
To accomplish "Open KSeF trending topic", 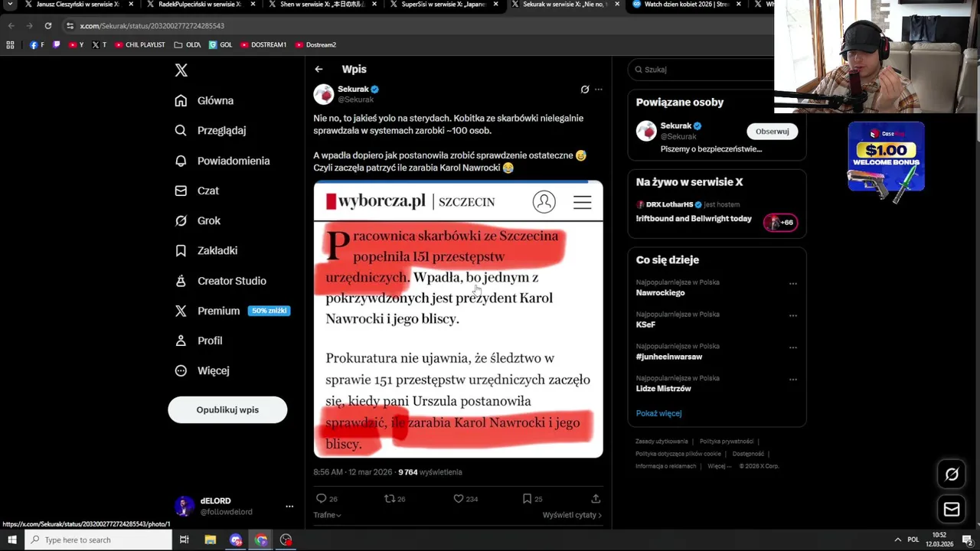I will click(645, 324).
